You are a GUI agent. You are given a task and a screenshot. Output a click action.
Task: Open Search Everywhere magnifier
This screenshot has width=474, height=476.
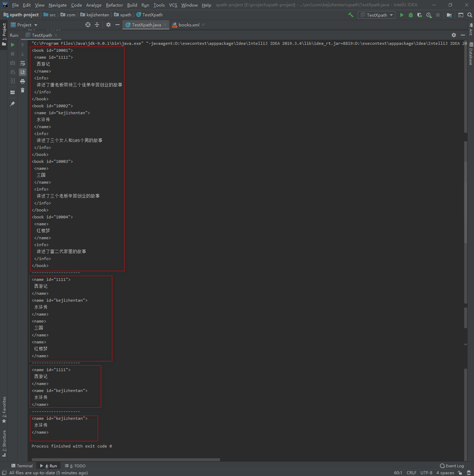[470, 15]
